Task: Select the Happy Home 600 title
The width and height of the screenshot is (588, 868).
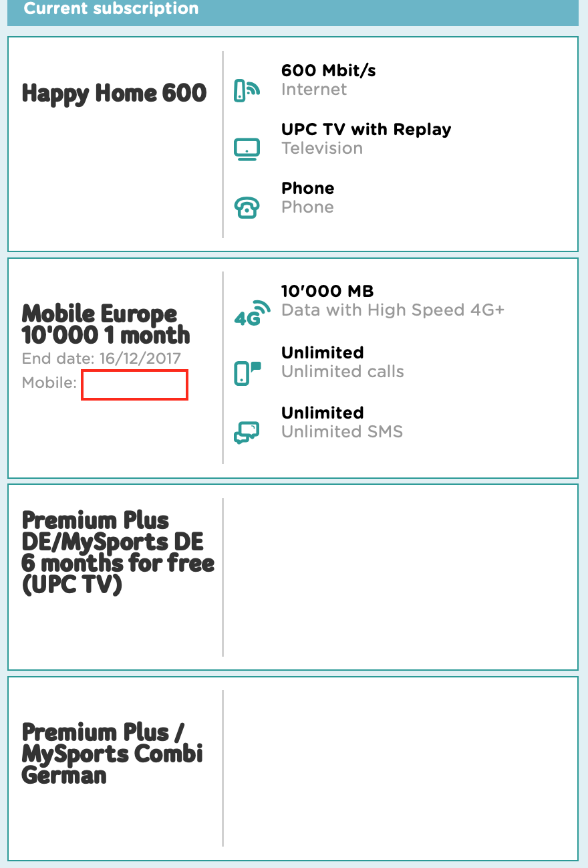Action: pos(114,93)
